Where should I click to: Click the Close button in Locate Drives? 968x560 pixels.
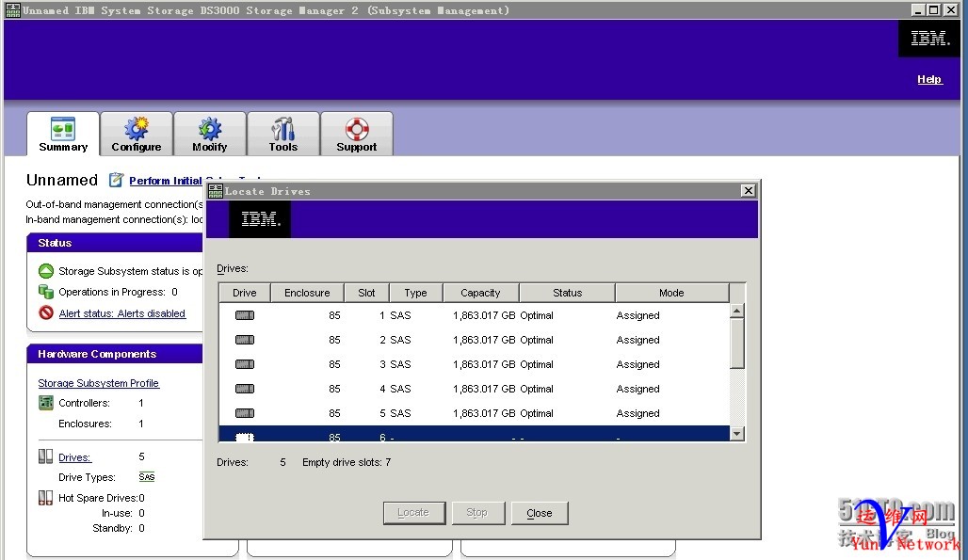[539, 513]
